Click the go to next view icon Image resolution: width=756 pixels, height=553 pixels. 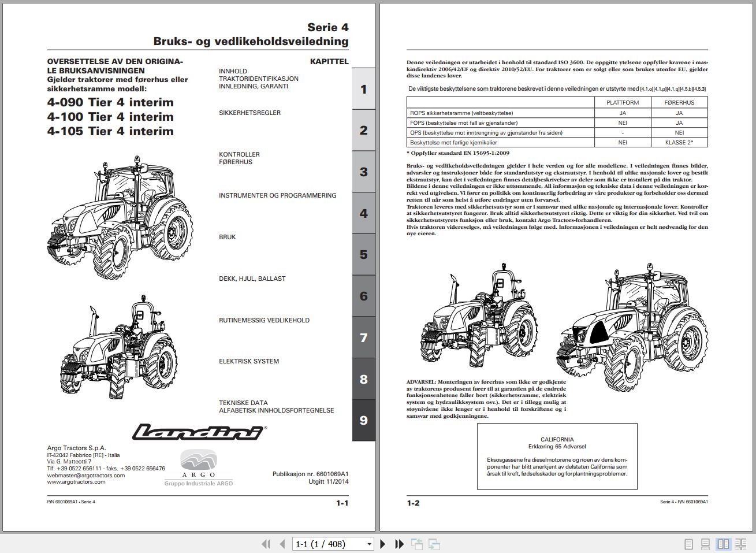point(434,544)
